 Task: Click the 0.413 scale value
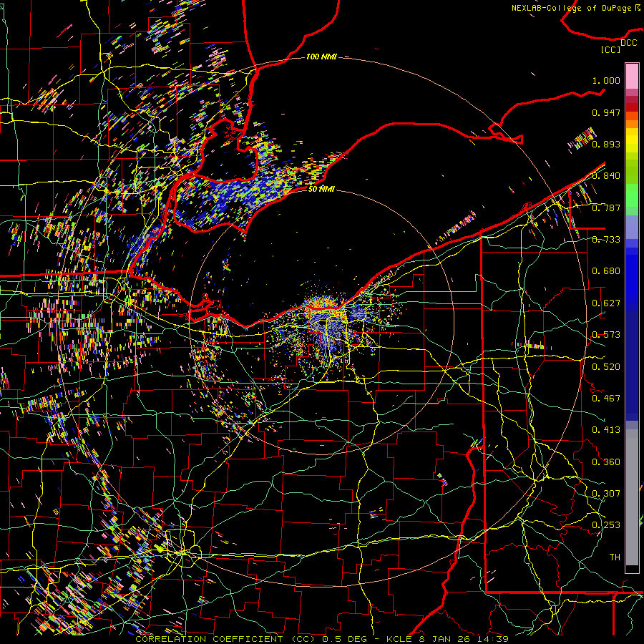click(x=606, y=430)
